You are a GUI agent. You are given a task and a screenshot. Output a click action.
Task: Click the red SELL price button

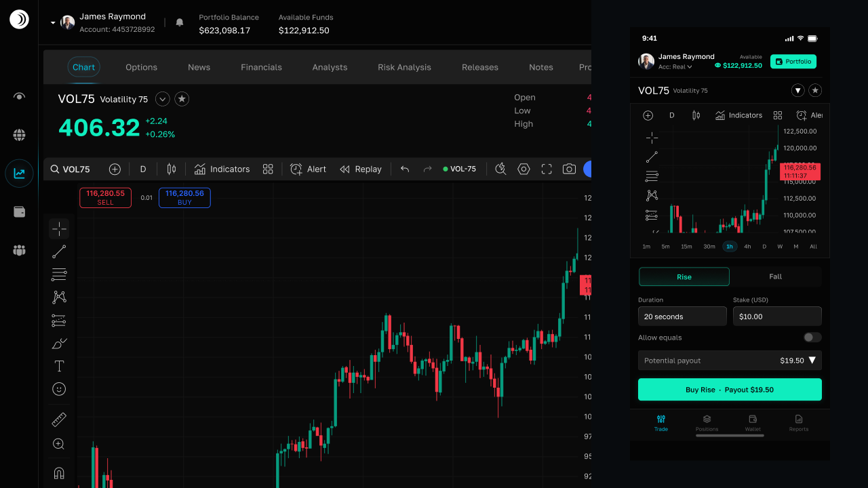[105, 197]
